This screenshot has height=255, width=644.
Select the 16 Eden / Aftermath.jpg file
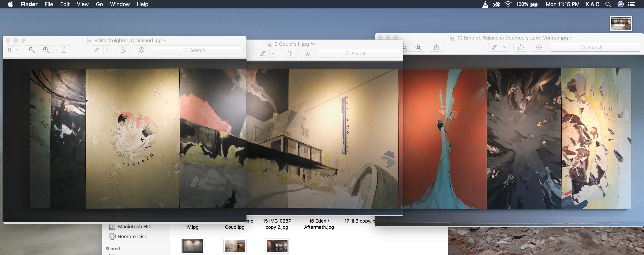(319, 224)
